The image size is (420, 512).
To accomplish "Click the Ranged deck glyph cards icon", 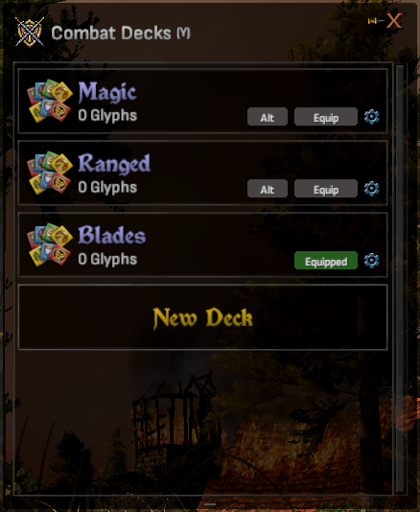I will coord(50,173).
